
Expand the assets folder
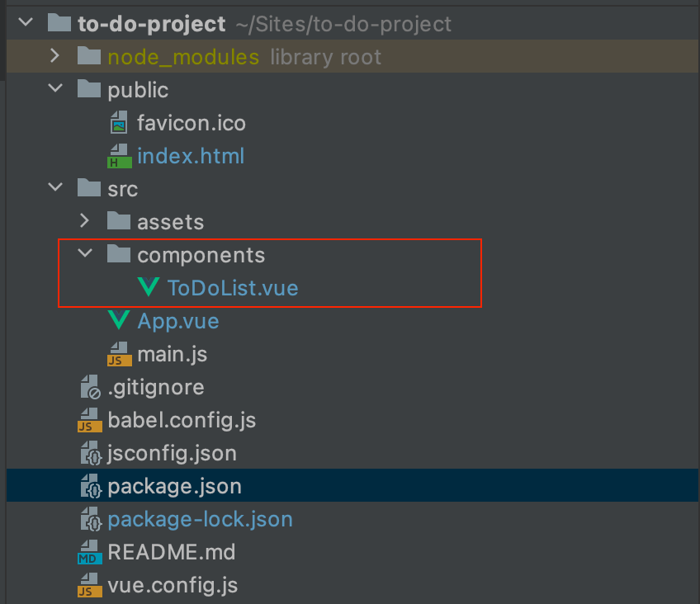click(83, 221)
